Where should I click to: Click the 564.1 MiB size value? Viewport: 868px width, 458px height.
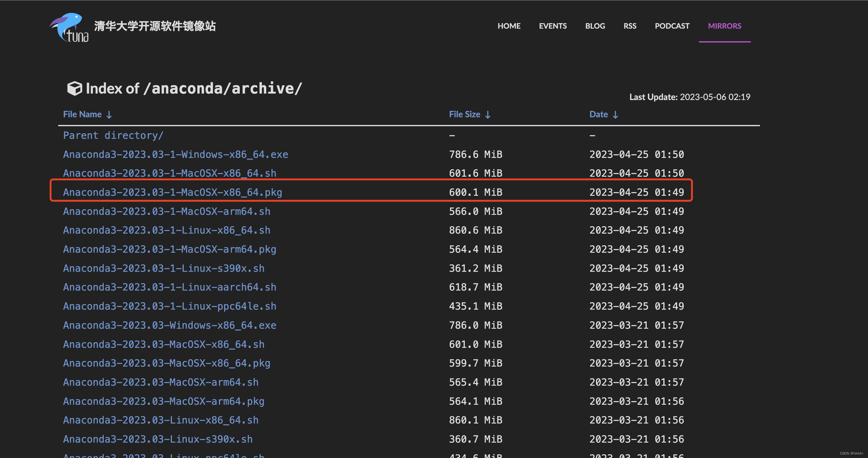click(476, 401)
